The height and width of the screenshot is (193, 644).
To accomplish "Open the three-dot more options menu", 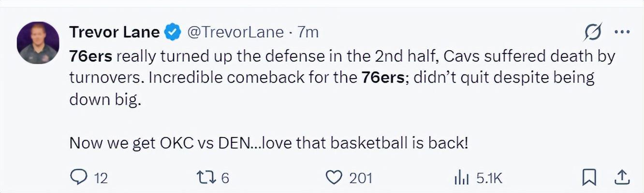I will (x=622, y=32).
